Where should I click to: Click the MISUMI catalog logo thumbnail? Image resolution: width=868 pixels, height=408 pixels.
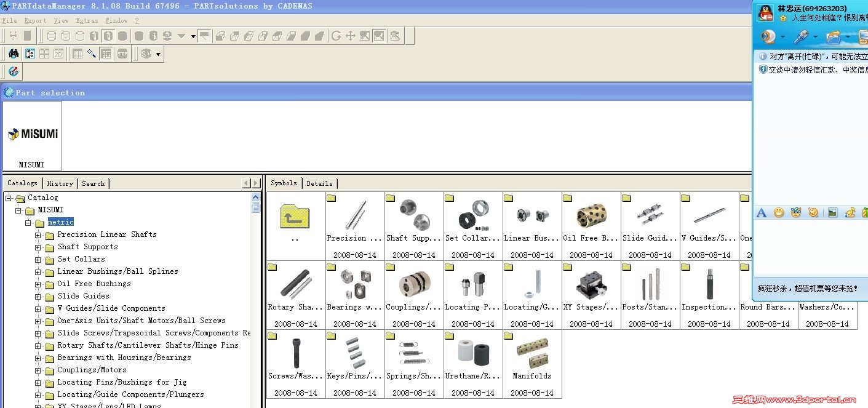click(x=32, y=135)
